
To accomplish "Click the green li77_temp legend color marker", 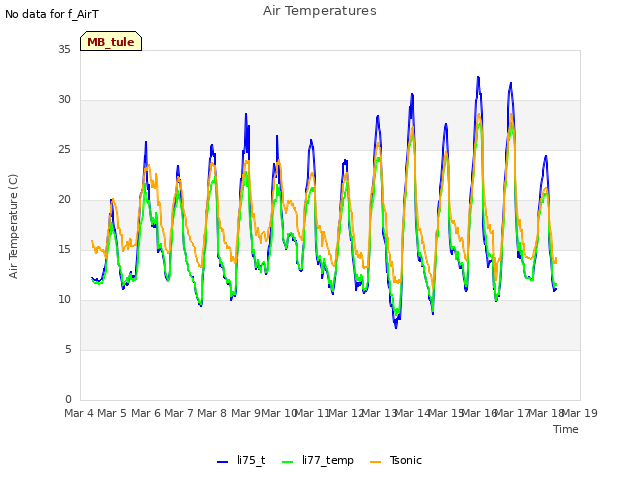I will click(288, 462).
